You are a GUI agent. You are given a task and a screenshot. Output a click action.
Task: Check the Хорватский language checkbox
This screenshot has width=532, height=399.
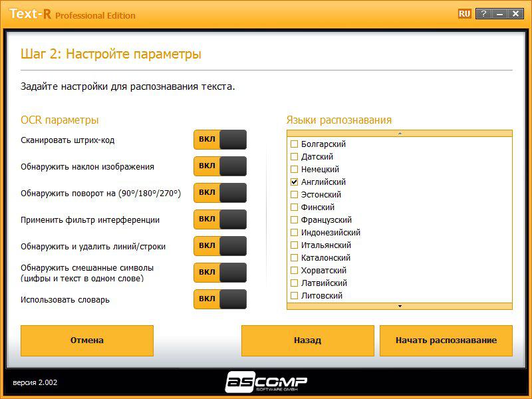point(294,271)
